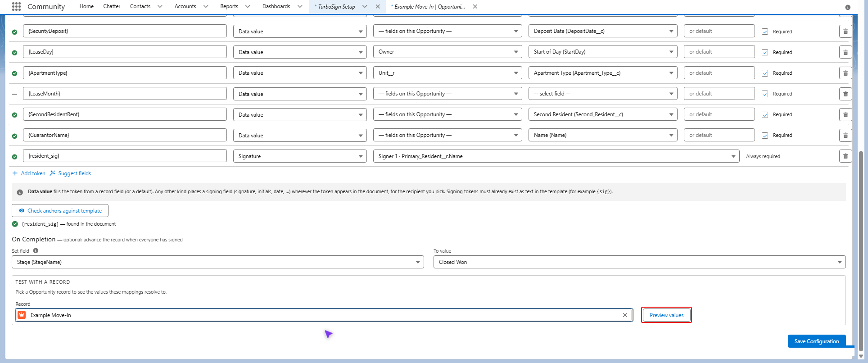Toggle Required checkbox for {LeaseMonth}
Screen dimensions: 868x363
pos(765,94)
